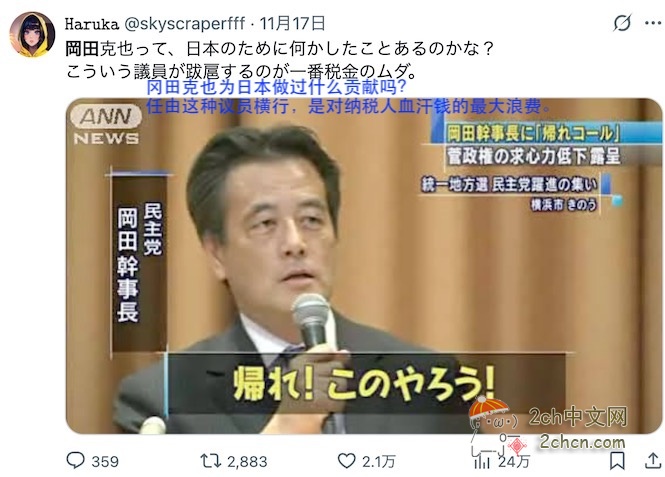Viewport: 665px width, 477px height.
Task: Open replies via the 359 count
Action: pos(105,461)
